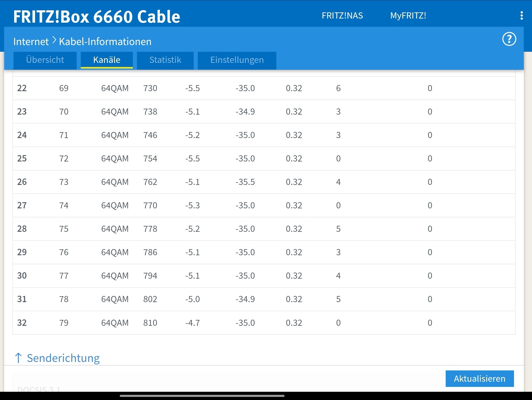Select channel number 26 cell

point(22,182)
